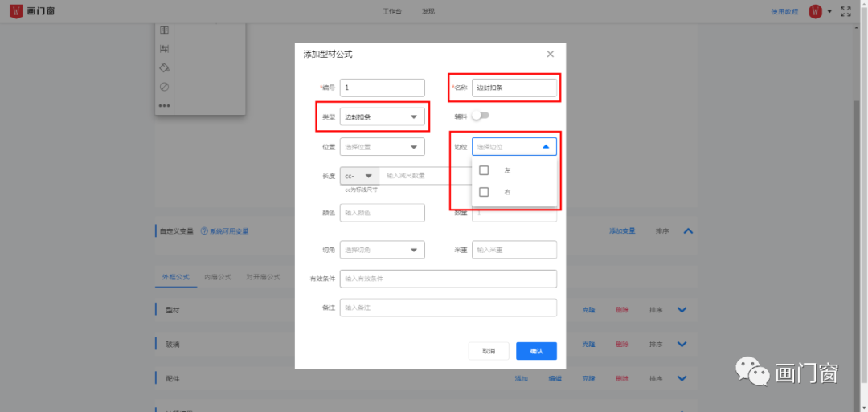Click the 确认 button
The height and width of the screenshot is (412, 868).
click(x=536, y=351)
